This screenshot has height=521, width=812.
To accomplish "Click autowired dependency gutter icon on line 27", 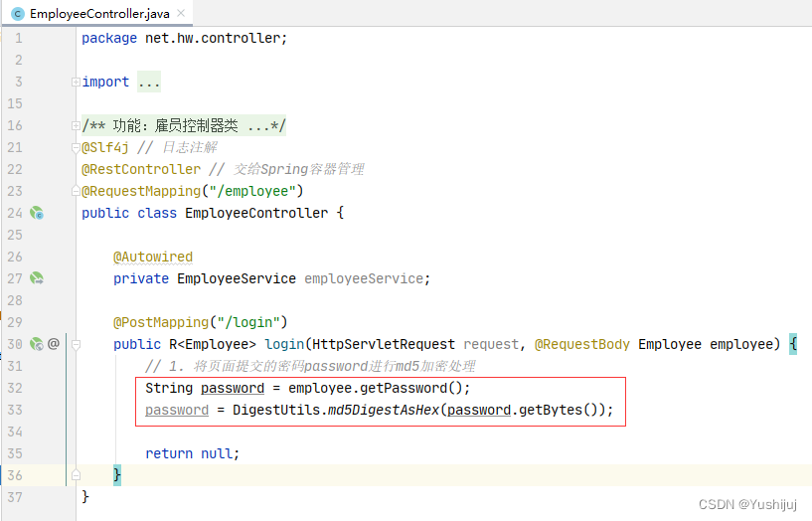I will pos(36,278).
